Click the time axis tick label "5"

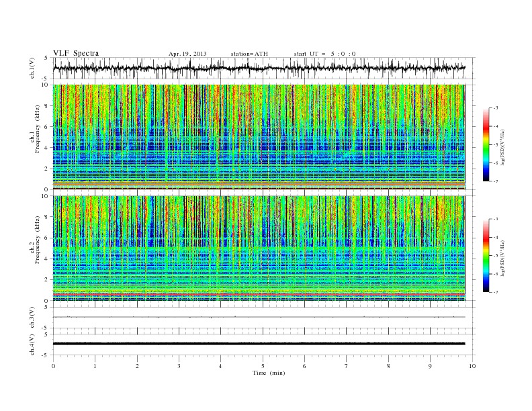pos(263,366)
